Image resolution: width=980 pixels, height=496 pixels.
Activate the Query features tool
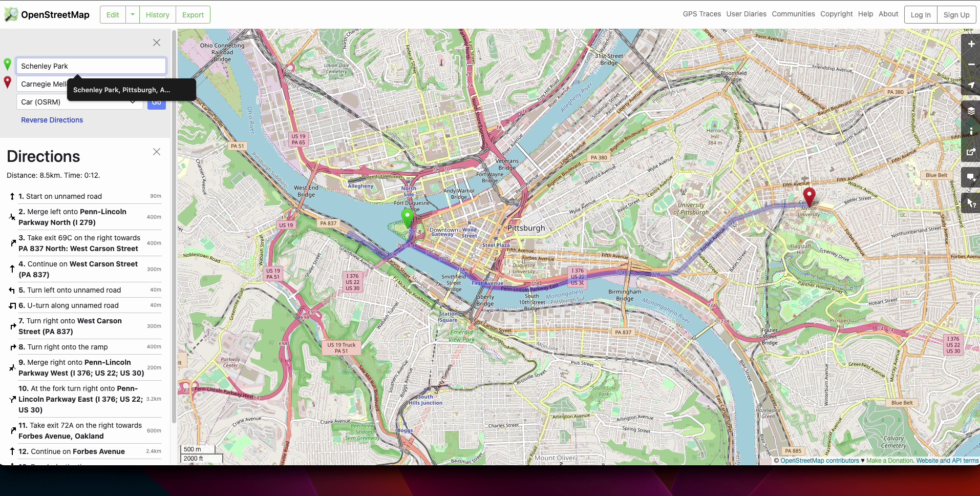[971, 203]
